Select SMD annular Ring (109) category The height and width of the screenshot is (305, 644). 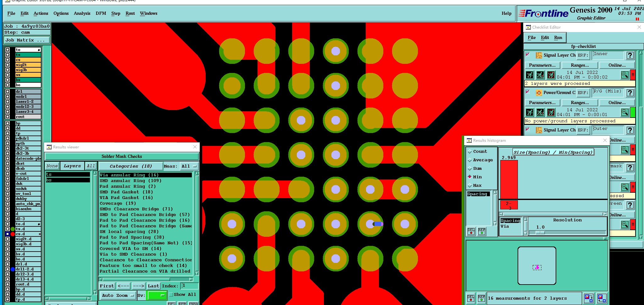point(146,181)
